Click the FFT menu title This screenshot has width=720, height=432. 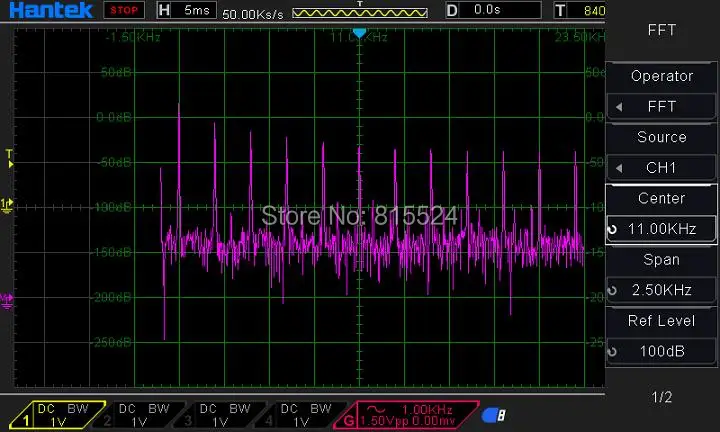662,30
